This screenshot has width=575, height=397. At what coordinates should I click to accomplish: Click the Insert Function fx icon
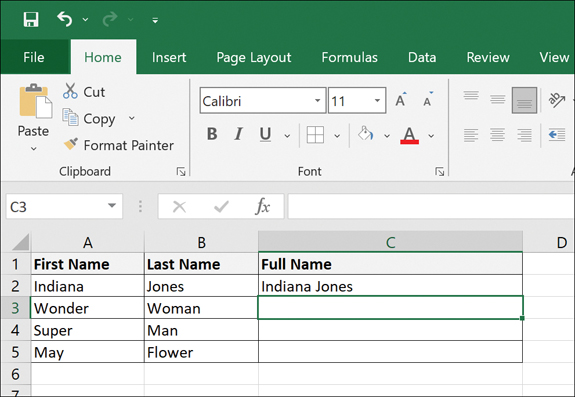[262, 206]
